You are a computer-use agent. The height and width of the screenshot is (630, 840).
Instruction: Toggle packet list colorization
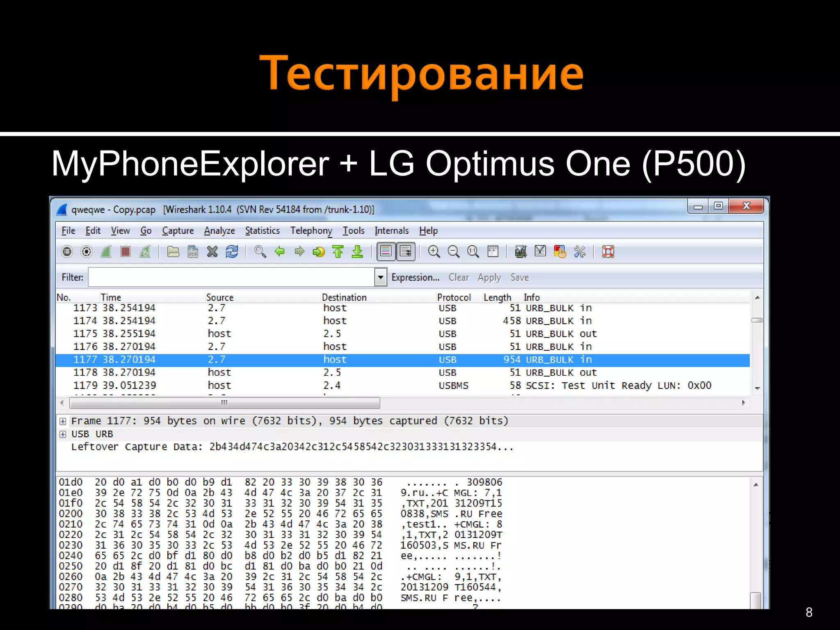click(386, 251)
